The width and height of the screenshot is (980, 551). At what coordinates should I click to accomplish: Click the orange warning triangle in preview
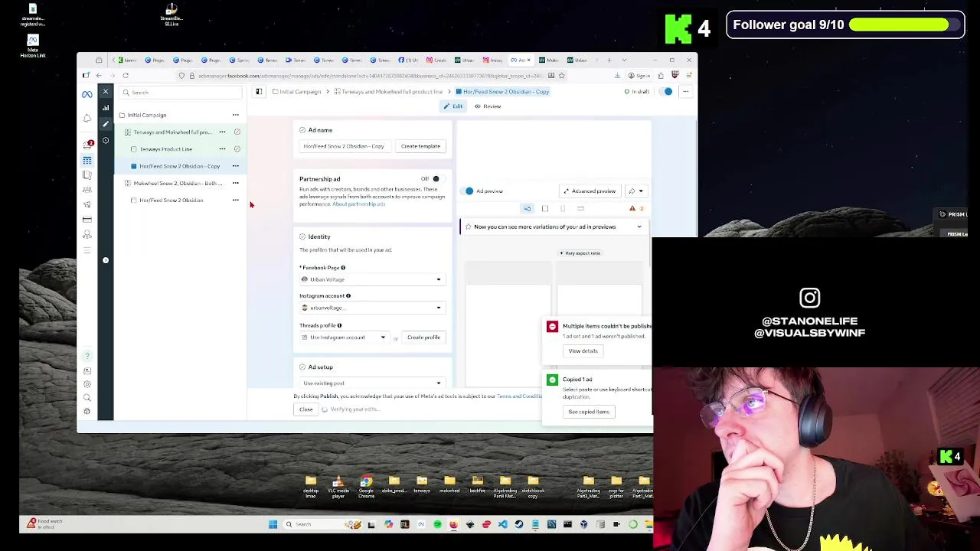(x=632, y=208)
